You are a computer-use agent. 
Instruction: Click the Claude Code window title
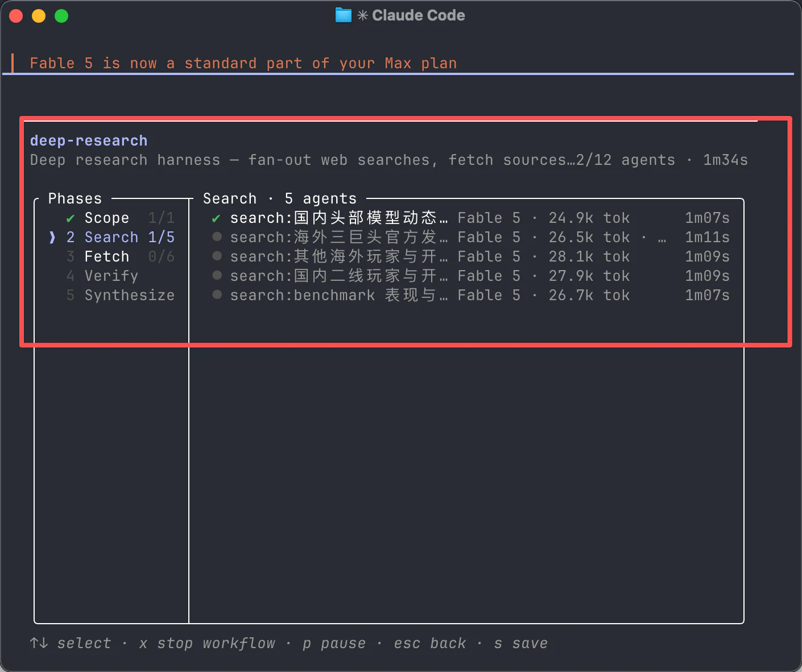pyautogui.click(x=419, y=15)
